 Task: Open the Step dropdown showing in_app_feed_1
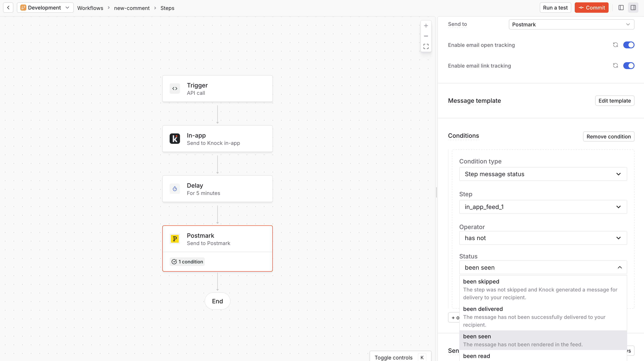pyautogui.click(x=543, y=207)
